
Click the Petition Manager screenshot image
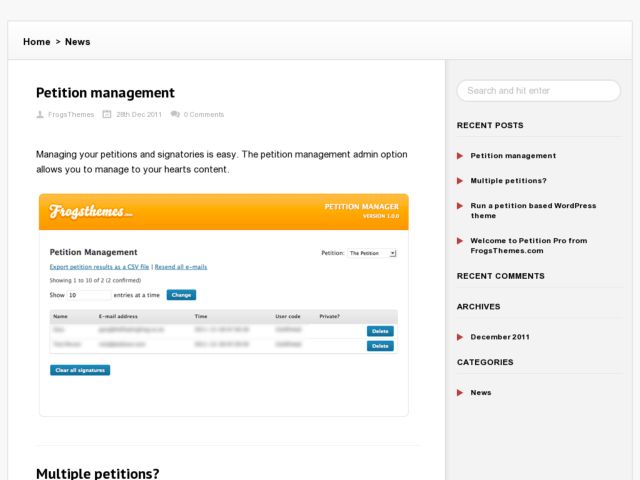coord(224,305)
